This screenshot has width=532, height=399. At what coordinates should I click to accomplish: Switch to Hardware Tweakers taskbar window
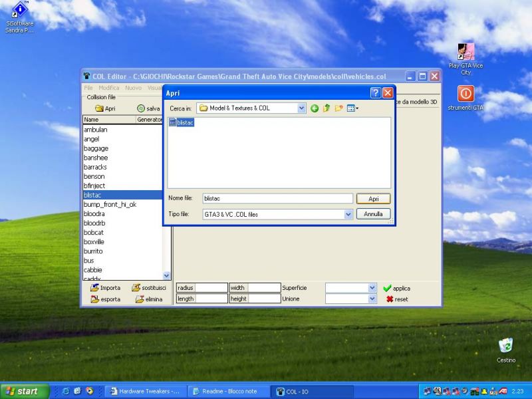pos(145,391)
